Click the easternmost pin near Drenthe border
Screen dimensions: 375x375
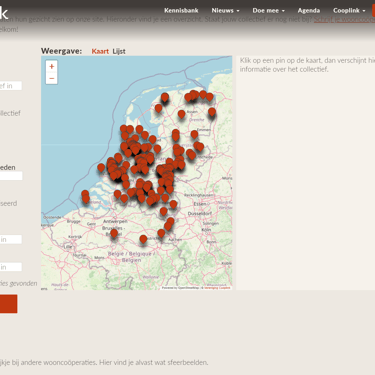pyautogui.click(x=212, y=112)
